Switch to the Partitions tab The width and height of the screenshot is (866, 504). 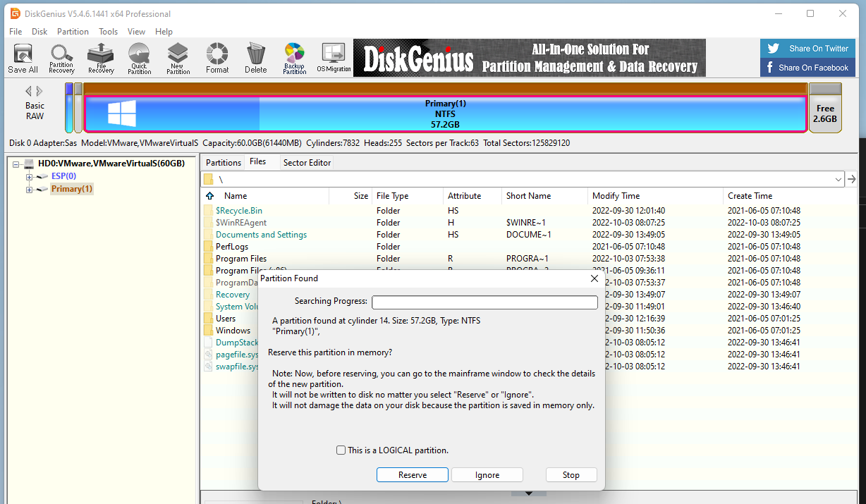point(223,162)
